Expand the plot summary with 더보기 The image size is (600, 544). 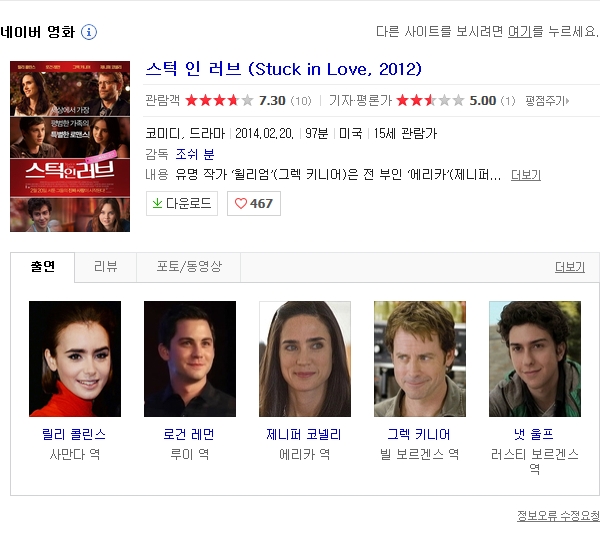pos(526,175)
